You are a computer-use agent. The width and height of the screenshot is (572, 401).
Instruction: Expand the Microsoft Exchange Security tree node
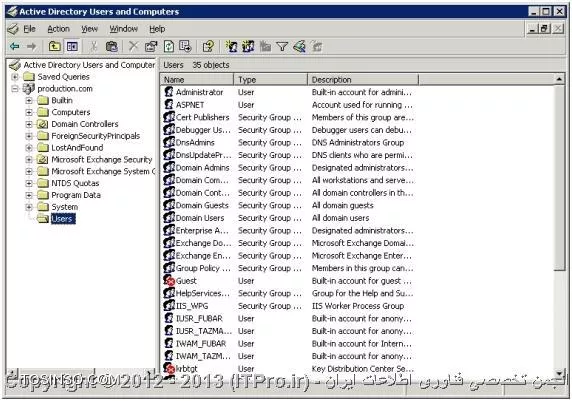point(29,159)
